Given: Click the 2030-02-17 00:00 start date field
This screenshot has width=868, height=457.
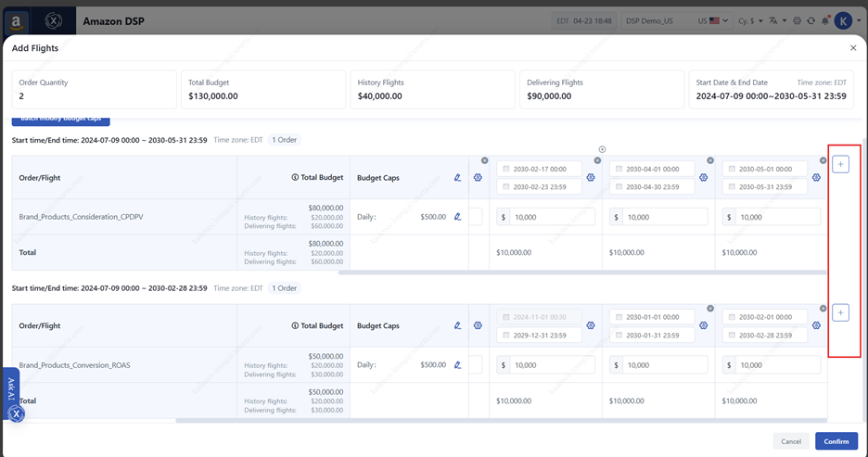Looking at the screenshot, I should (544, 169).
